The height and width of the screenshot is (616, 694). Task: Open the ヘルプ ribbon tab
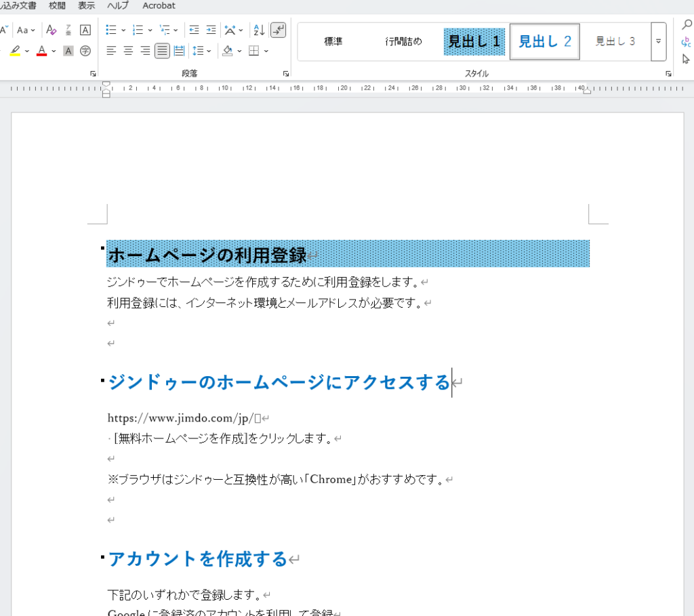coord(118,5)
